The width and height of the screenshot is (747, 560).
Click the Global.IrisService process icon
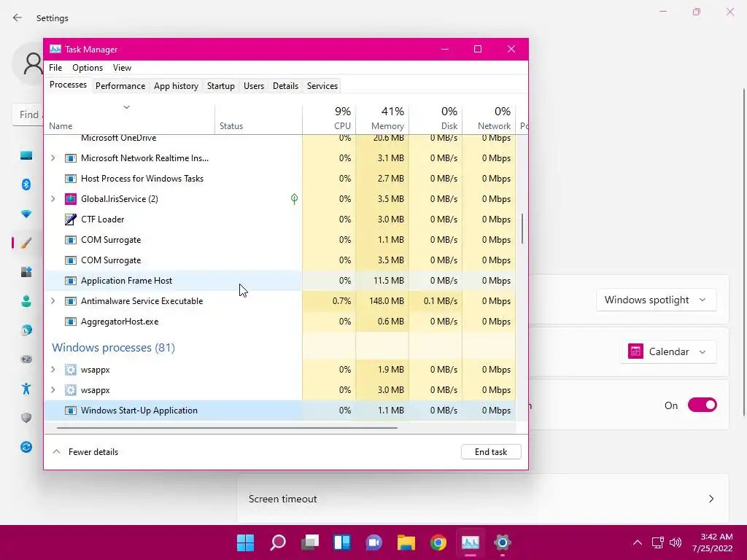pyautogui.click(x=71, y=199)
